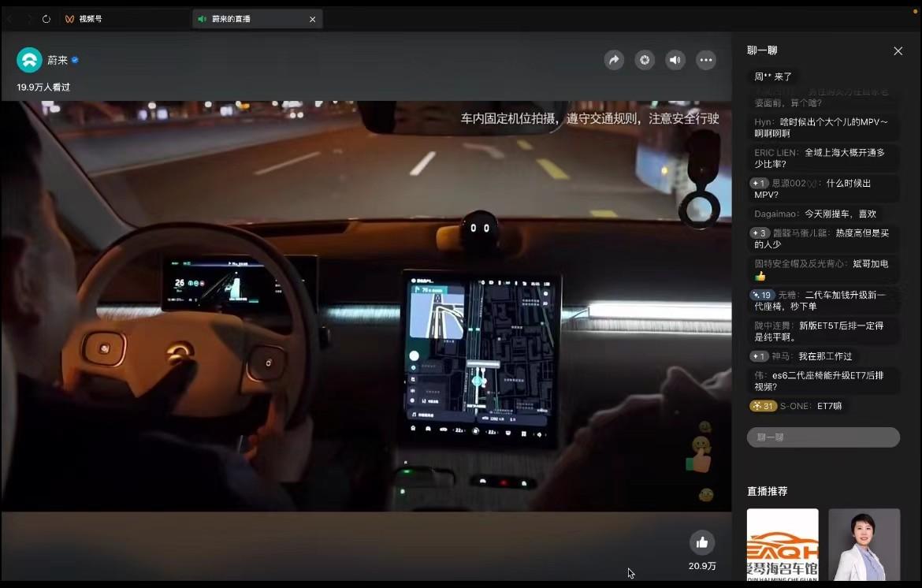Close the 聊一聊 chat panel
The height and width of the screenshot is (588, 922).
click(898, 50)
